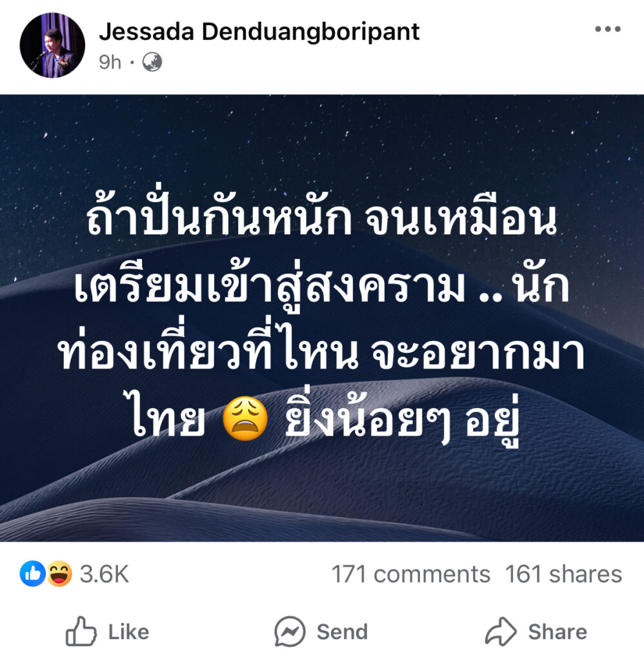Click the blue Like reaction emoji
644x661 pixels.
coord(32,574)
